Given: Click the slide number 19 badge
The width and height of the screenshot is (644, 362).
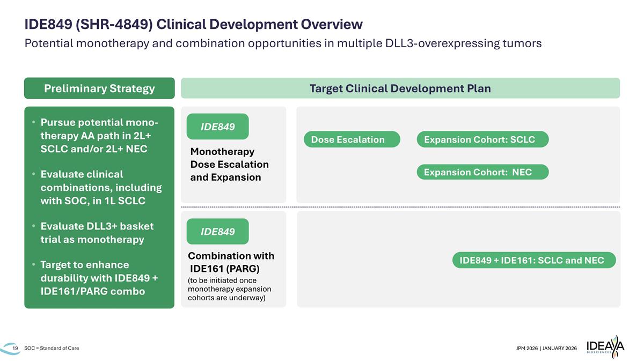Looking at the screenshot, I should (15, 349).
